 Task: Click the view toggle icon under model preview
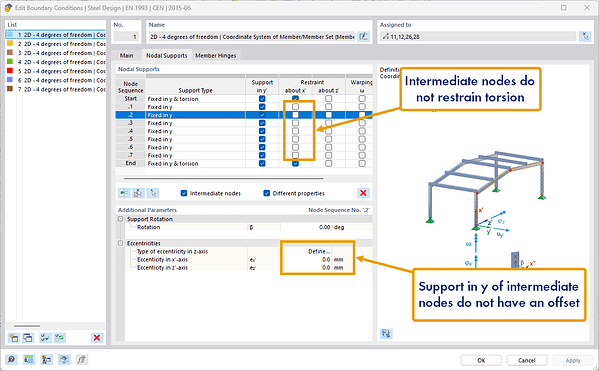click(386, 334)
